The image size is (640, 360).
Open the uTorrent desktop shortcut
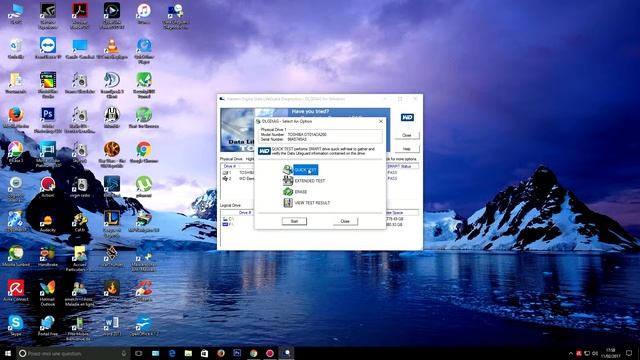click(x=144, y=187)
